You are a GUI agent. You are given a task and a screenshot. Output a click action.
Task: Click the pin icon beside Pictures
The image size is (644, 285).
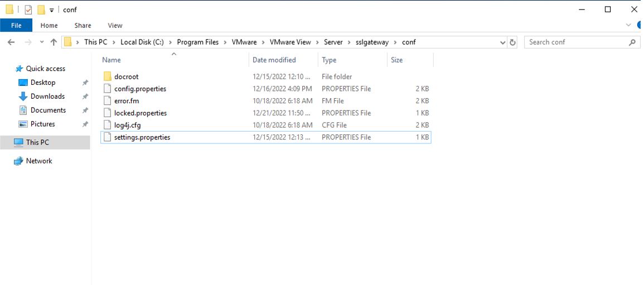coord(85,124)
